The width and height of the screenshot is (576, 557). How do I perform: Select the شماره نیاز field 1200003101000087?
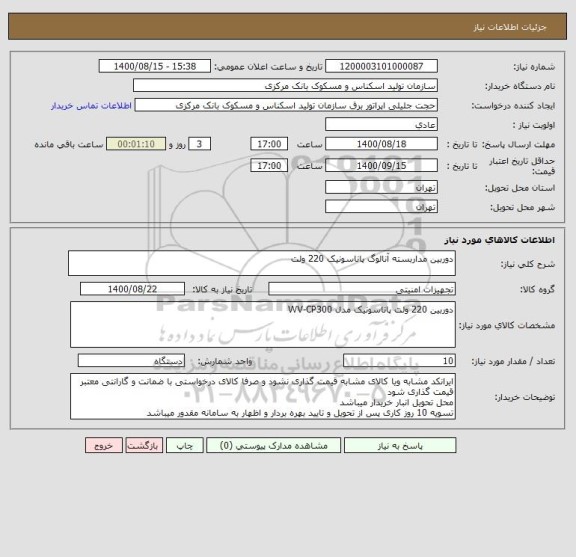pyautogui.click(x=381, y=66)
